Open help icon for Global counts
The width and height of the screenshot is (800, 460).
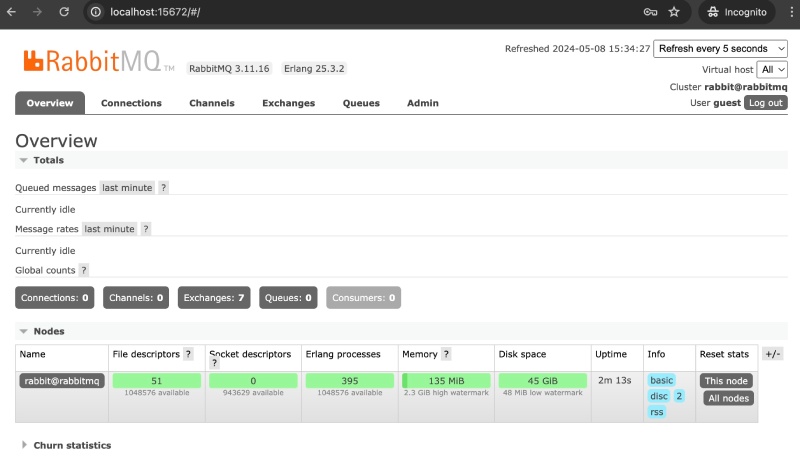(84, 270)
